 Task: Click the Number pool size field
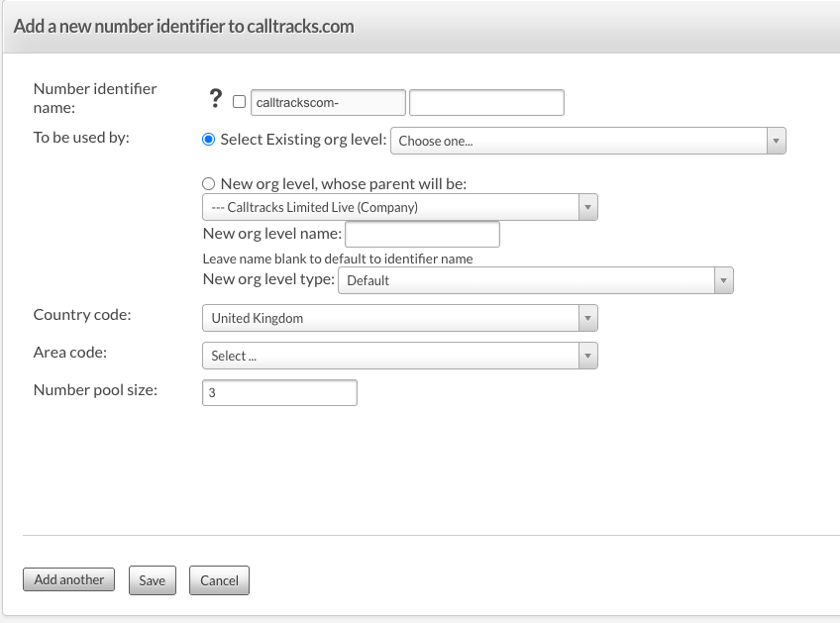(279, 392)
